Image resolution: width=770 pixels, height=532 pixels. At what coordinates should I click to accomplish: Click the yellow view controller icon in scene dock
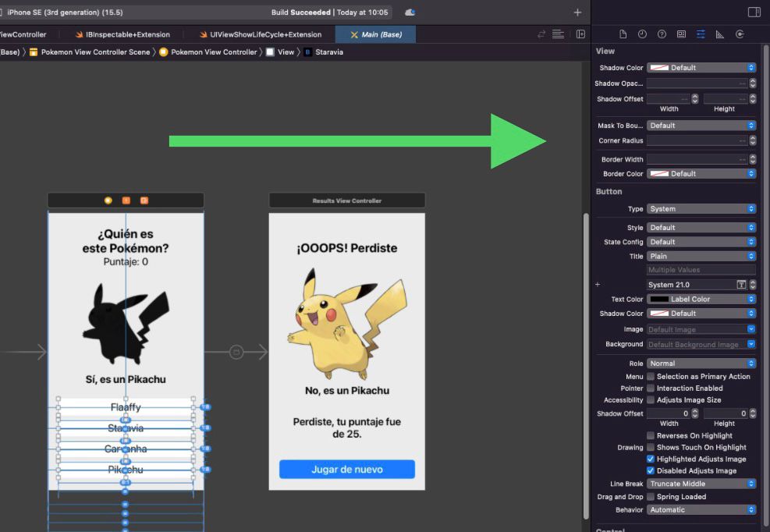click(108, 200)
